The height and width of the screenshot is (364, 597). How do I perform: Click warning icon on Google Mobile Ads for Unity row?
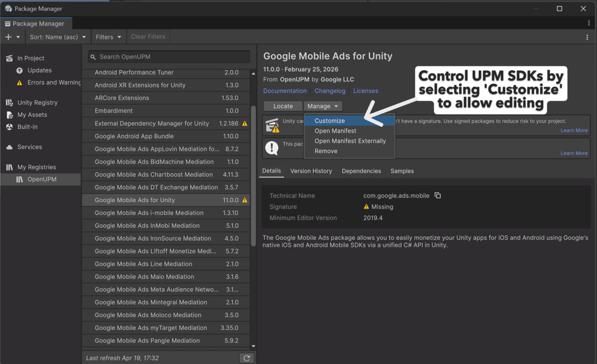coord(245,200)
